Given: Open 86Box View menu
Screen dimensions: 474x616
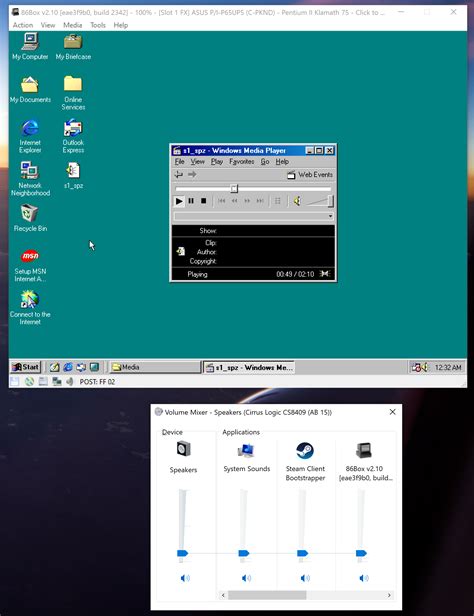Looking at the screenshot, I should pyautogui.click(x=48, y=25).
